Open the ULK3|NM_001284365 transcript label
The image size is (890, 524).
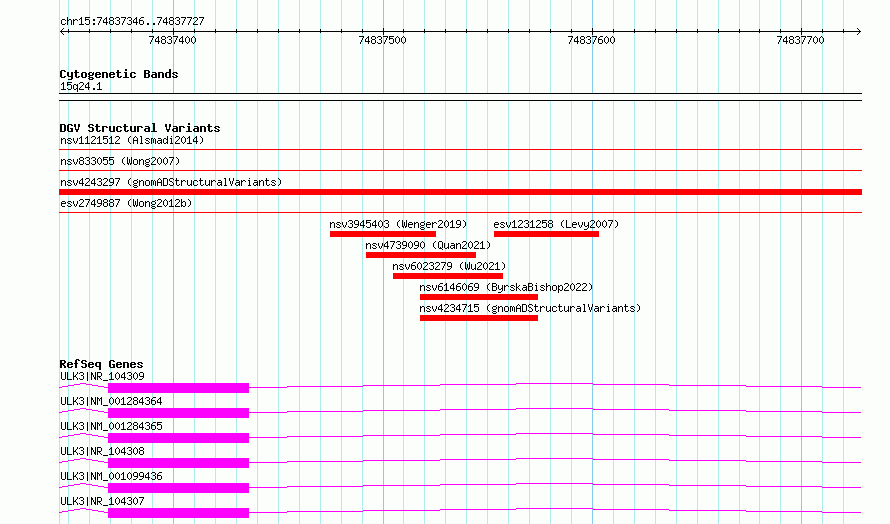click(x=111, y=426)
